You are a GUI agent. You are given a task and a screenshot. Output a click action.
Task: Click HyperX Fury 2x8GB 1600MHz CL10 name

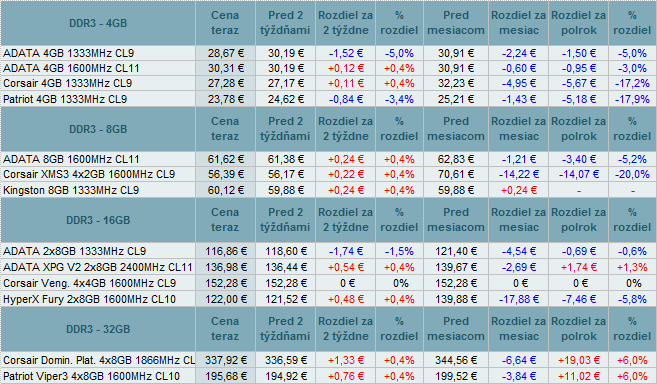(x=89, y=299)
